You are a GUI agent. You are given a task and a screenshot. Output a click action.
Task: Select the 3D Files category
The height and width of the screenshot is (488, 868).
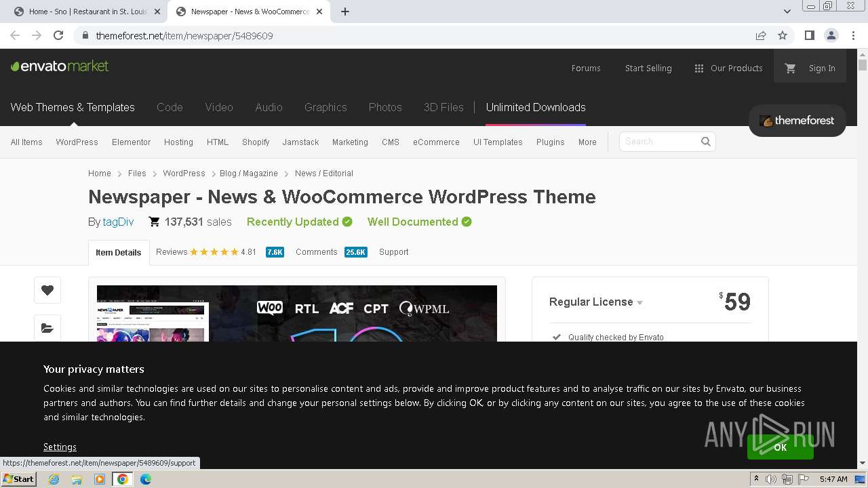pos(443,107)
